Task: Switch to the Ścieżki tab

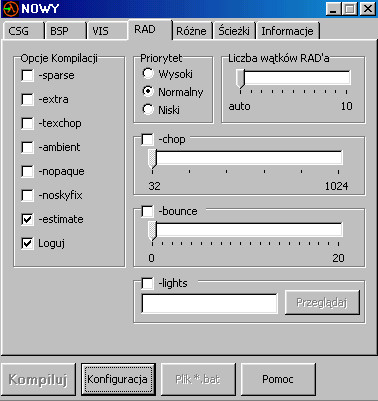Action: pos(234,31)
